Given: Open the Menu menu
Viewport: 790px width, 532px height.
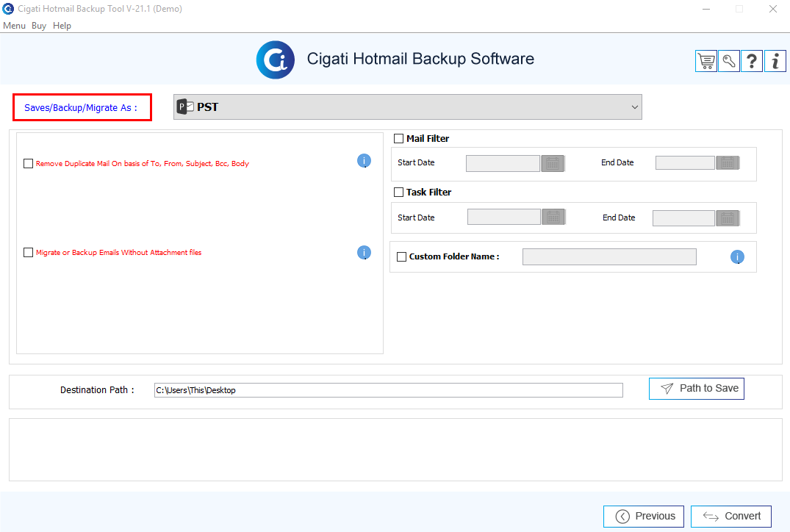Looking at the screenshot, I should point(14,26).
